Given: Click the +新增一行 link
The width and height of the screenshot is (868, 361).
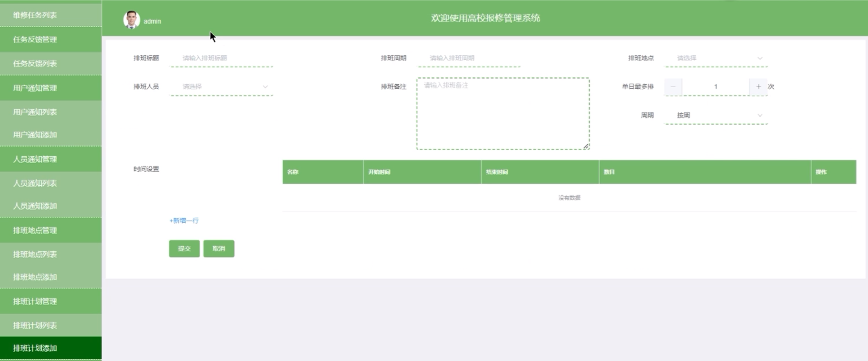Looking at the screenshot, I should pos(184,221).
